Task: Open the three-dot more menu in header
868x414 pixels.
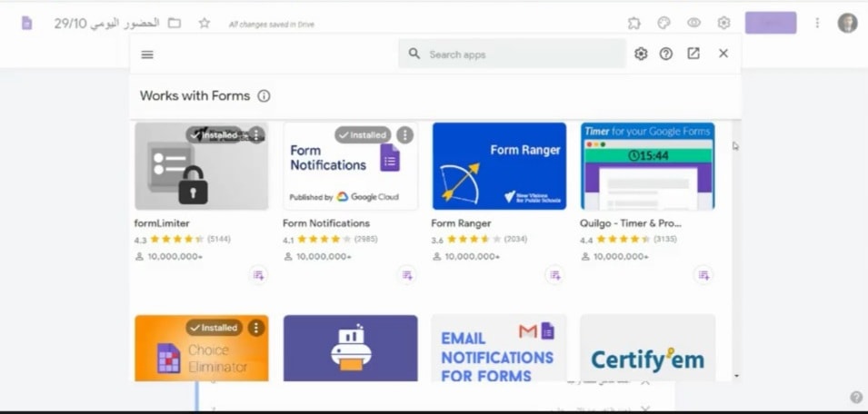Action: coord(817,23)
